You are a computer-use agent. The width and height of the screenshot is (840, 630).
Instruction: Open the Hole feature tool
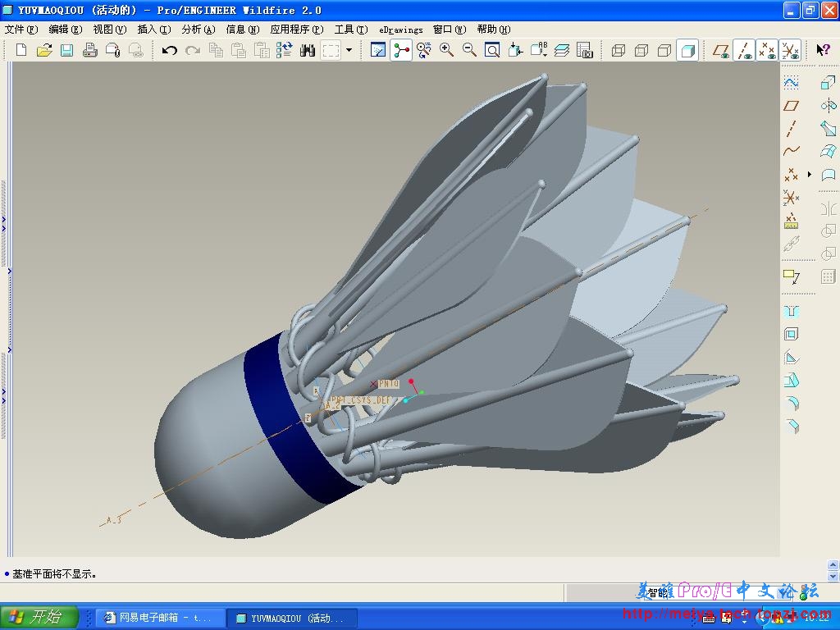tap(791, 312)
